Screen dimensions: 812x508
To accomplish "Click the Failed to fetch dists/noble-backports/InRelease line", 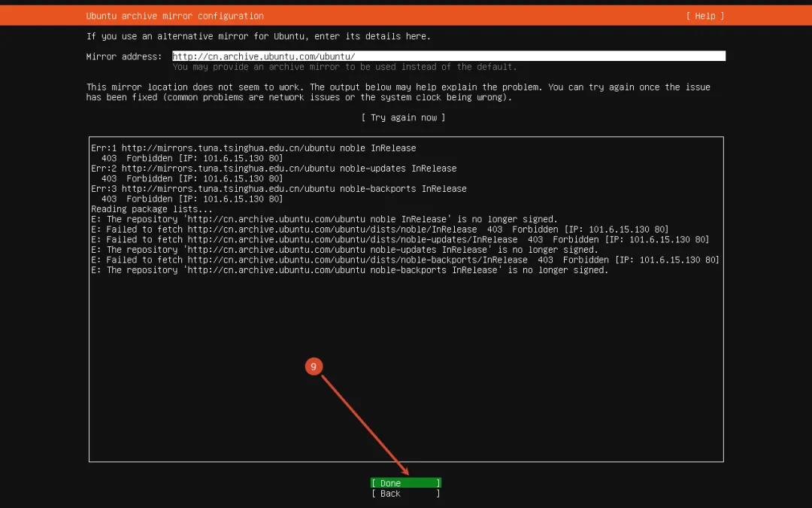I will 405,260.
